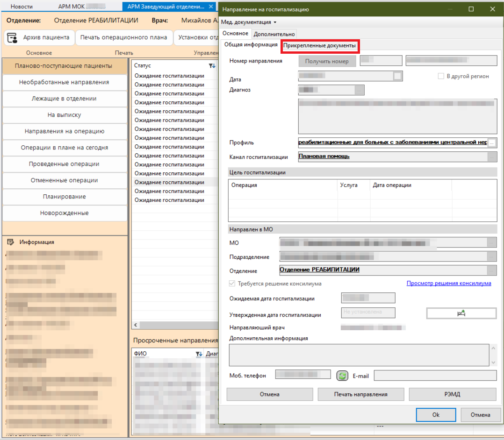
Task: Open the Профиль lookup ellipsis button
Action: [x=492, y=142]
